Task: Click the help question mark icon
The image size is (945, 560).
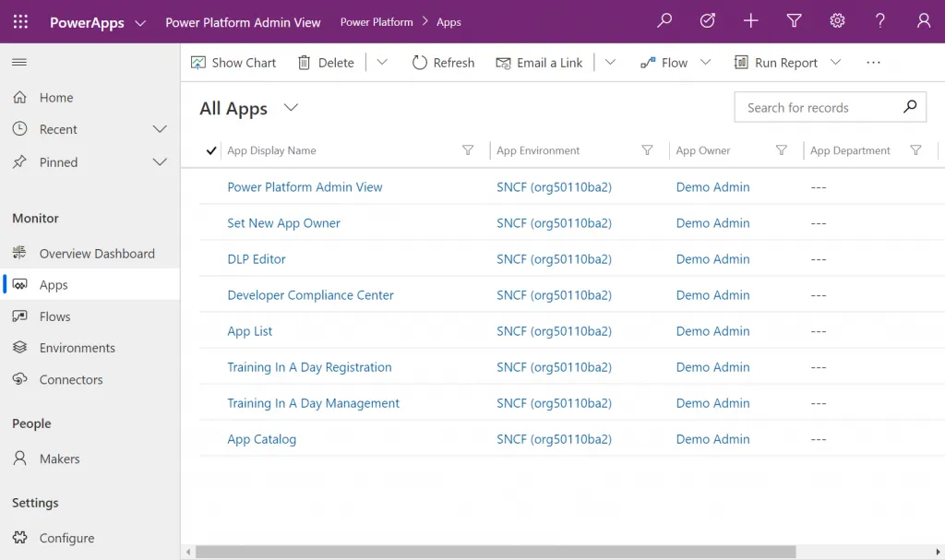Action: 879,21
